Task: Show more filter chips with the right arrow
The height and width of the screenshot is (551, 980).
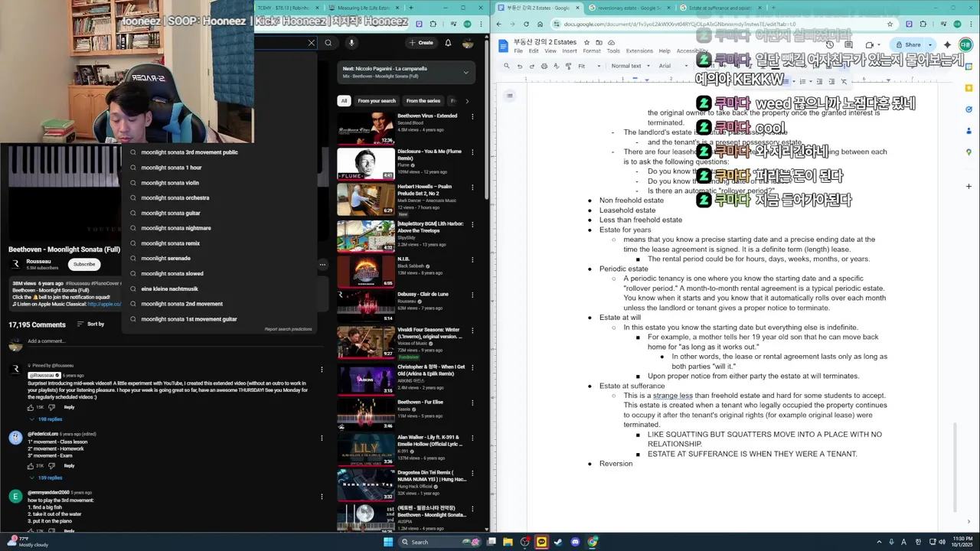Action: click(x=467, y=101)
